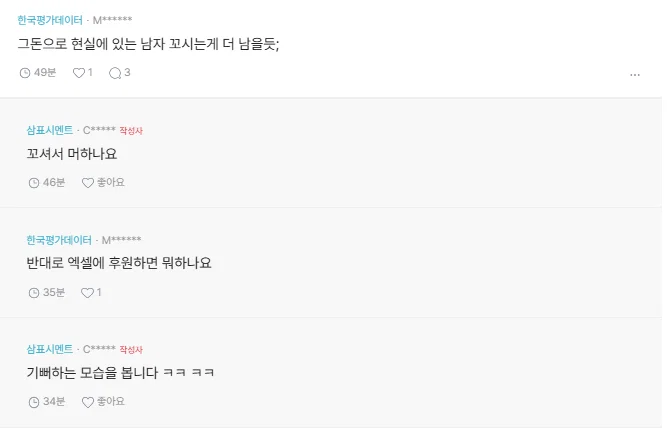667x434 pixels.
Task: Click the clock icon beside 46분
Action: tap(34, 183)
